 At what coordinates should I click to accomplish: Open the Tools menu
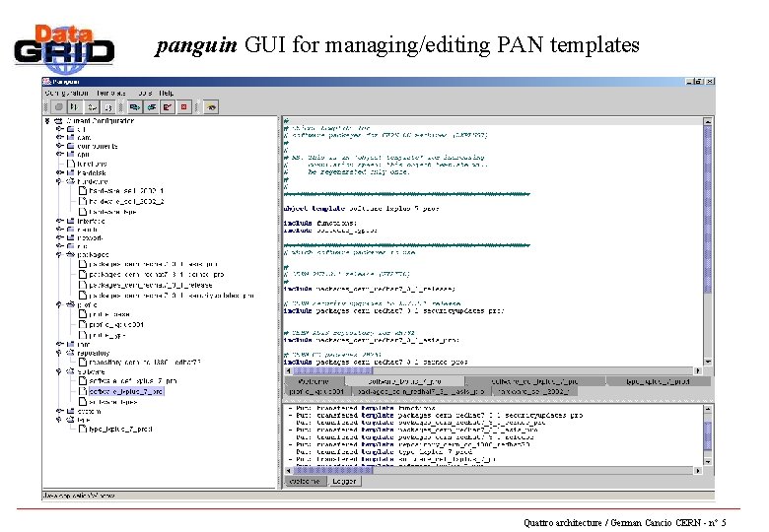click(145, 93)
